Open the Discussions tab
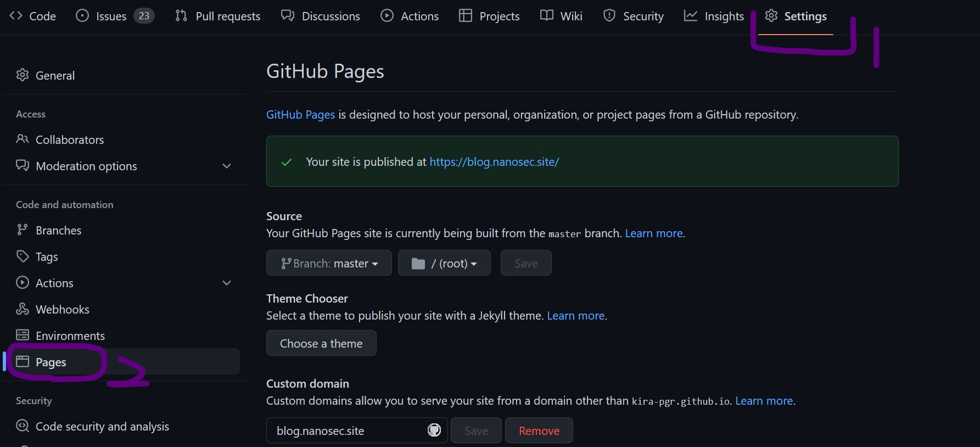The width and height of the screenshot is (980, 447). (x=321, y=16)
